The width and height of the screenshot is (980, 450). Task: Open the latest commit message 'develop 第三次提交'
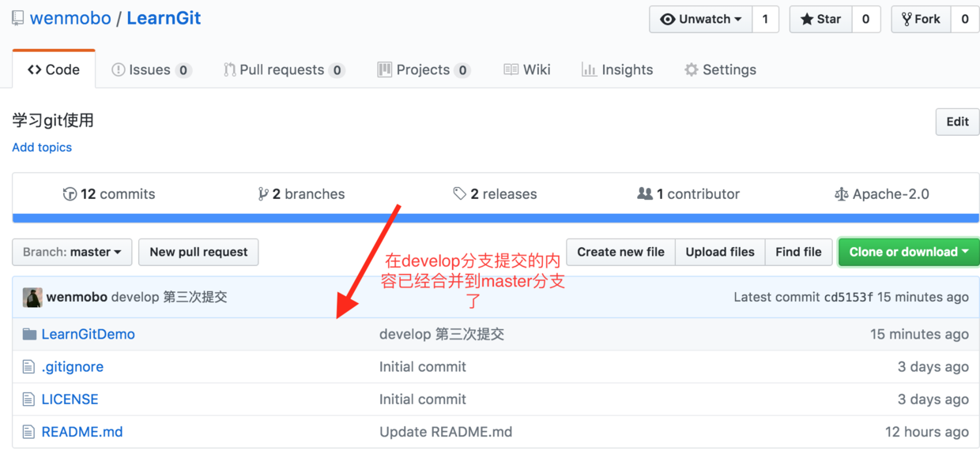(x=169, y=298)
